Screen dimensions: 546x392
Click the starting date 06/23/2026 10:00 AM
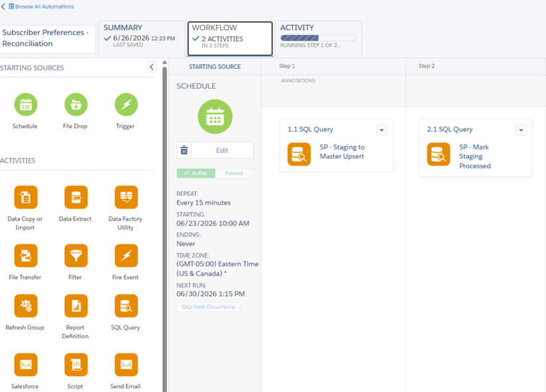pos(213,223)
